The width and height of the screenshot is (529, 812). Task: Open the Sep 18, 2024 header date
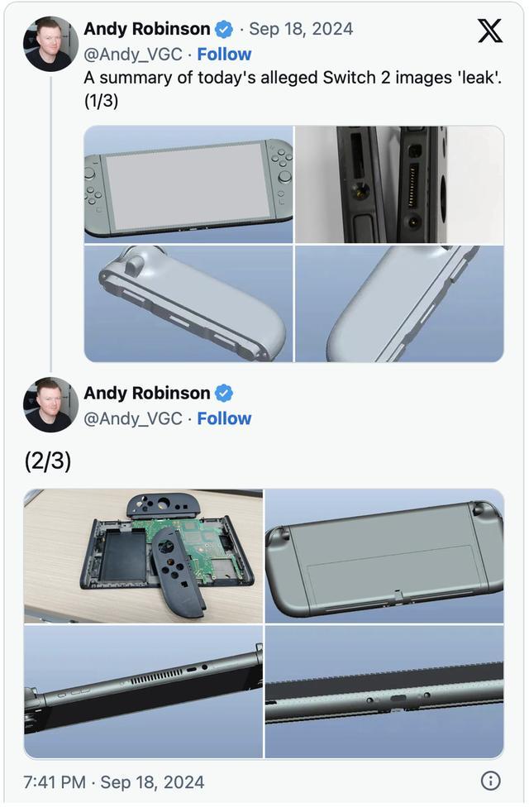(301, 29)
